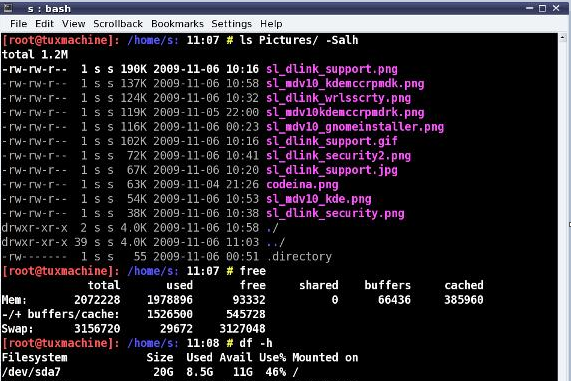Click the 'free' command text
The height and width of the screenshot is (381, 571).
[x=253, y=271]
